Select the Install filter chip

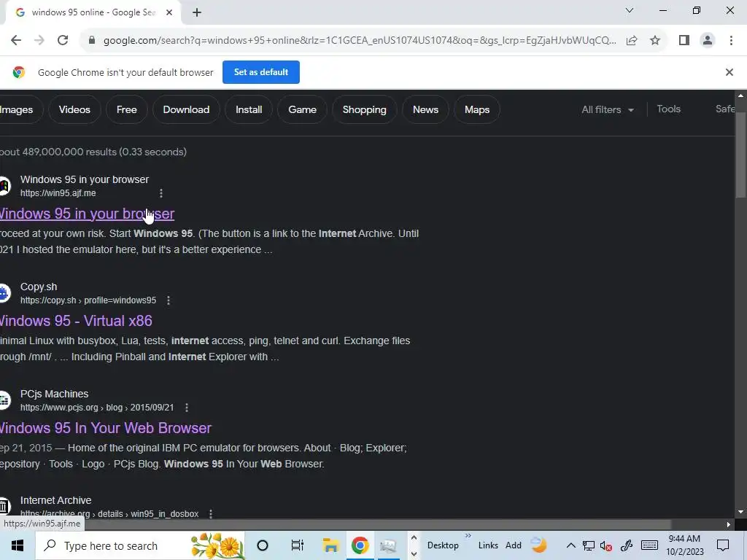249,109
